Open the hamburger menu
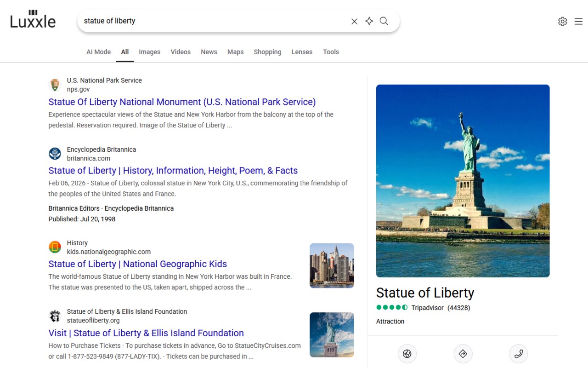Screen dimensions: 588x368 point(578,22)
